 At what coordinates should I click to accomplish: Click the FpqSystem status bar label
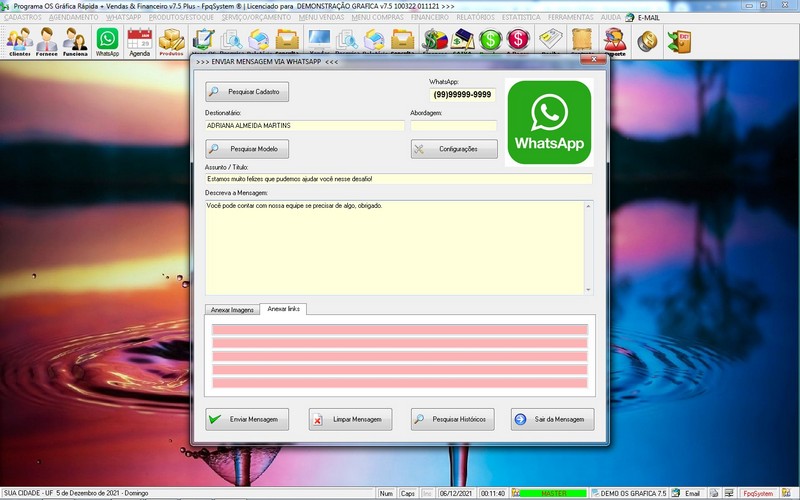point(758,493)
